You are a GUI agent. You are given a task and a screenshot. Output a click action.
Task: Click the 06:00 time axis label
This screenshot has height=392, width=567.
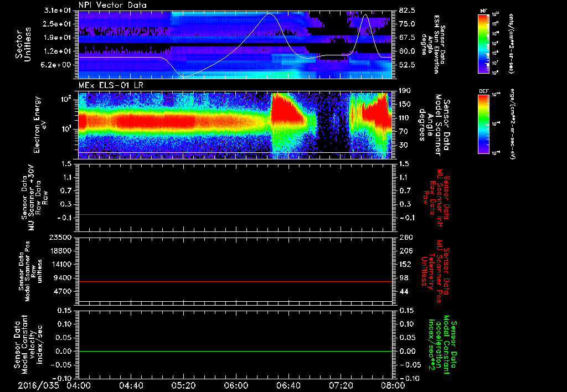(236, 386)
